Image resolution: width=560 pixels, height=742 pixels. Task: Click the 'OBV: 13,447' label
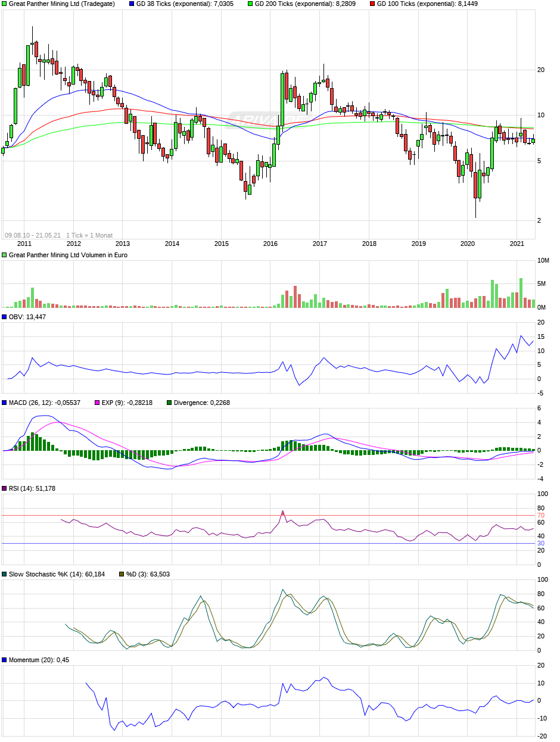(27, 317)
